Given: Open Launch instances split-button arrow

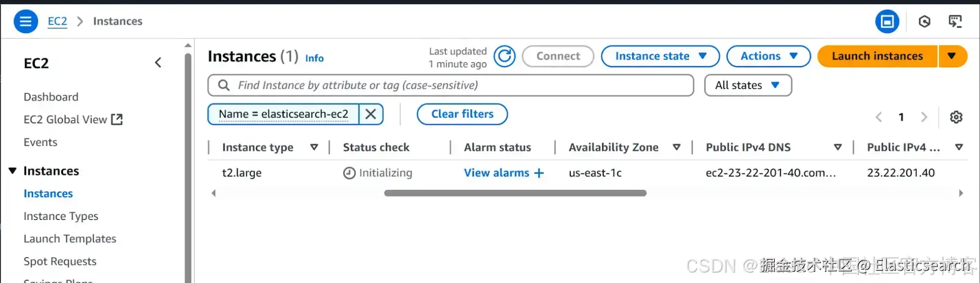Looking at the screenshot, I should click(952, 56).
